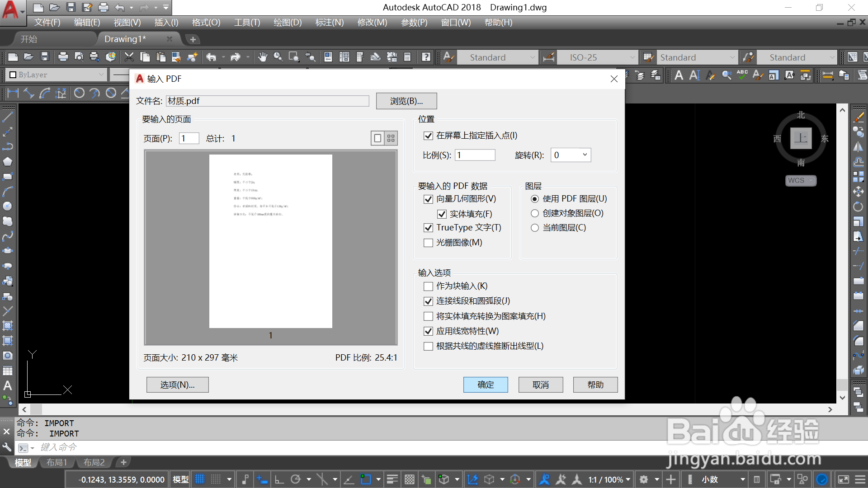Enable import as block checkbox
Image resolution: width=868 pixels, height=488 pixels.
tap(428, 286)
